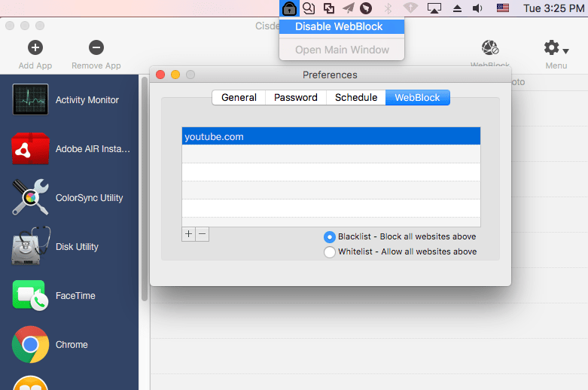This screenshot has height=390, width=588.
Task: Click the overlapping squares menu bar icon
Action: (329, 8)
